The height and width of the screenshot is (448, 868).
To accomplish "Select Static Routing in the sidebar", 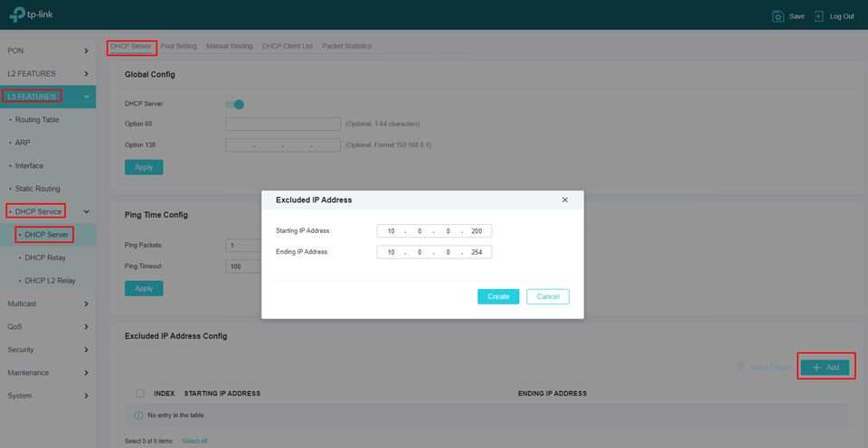I will coord(38,189).
